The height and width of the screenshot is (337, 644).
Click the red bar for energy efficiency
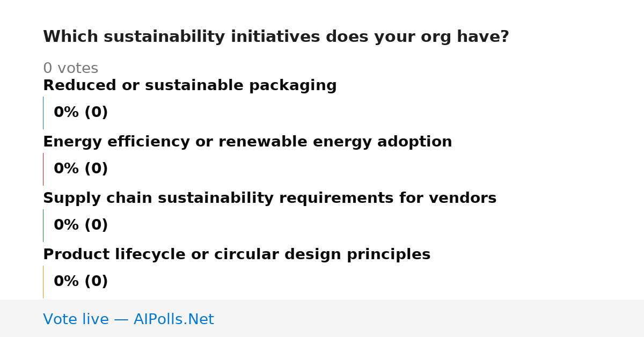(43, 169)
